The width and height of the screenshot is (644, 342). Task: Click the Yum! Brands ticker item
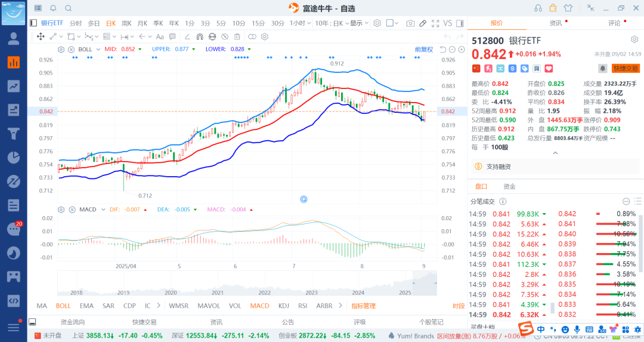click(415, 336)
